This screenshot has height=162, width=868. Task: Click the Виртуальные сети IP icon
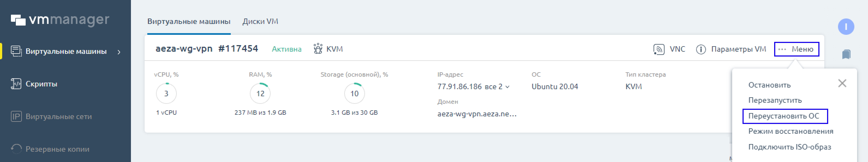tap(16, 116)
